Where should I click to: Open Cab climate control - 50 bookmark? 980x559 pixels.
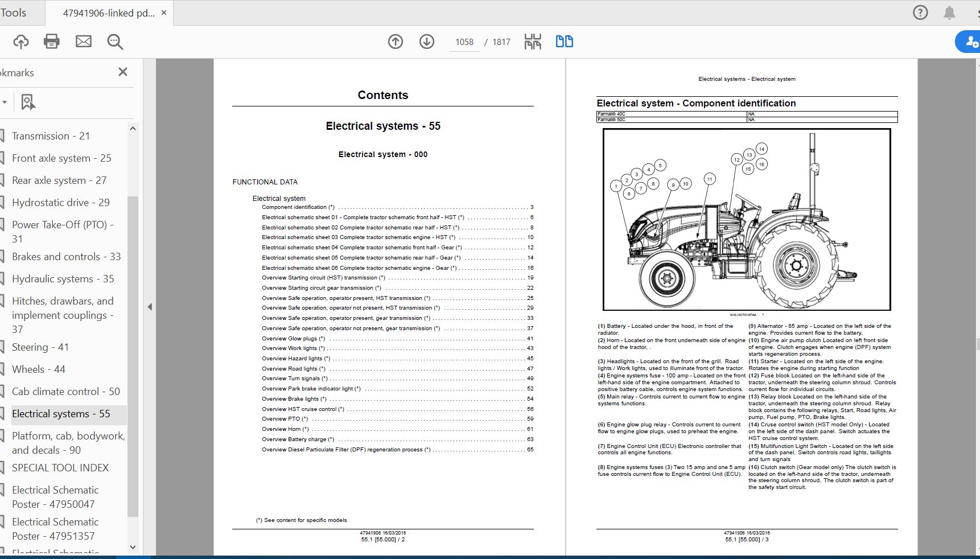66,392
